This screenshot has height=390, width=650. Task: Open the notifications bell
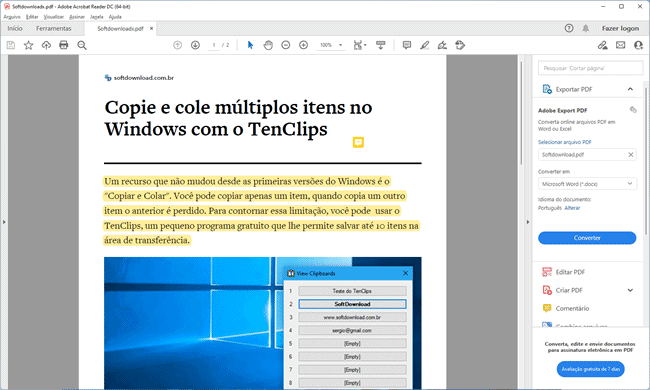click(585, 28)
